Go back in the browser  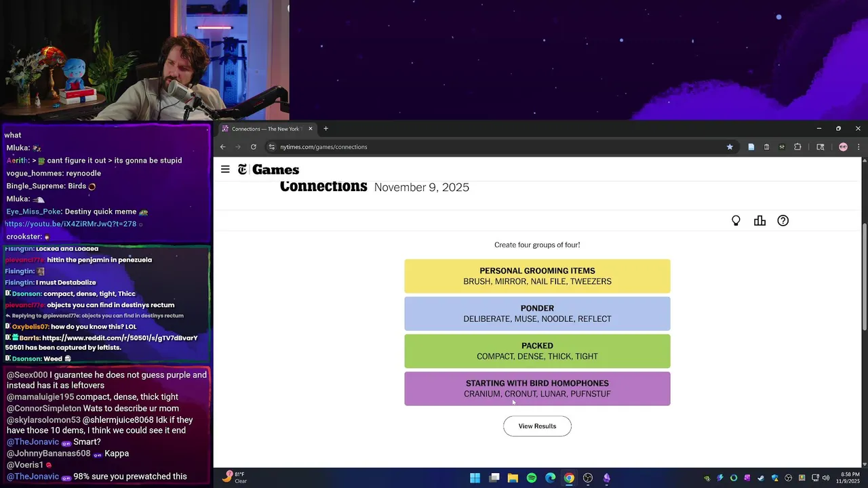coord(222,147)
